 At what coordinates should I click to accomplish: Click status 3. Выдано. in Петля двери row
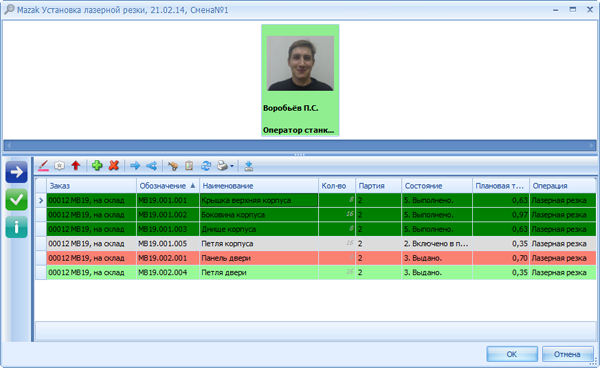click(x=437, y=273)
